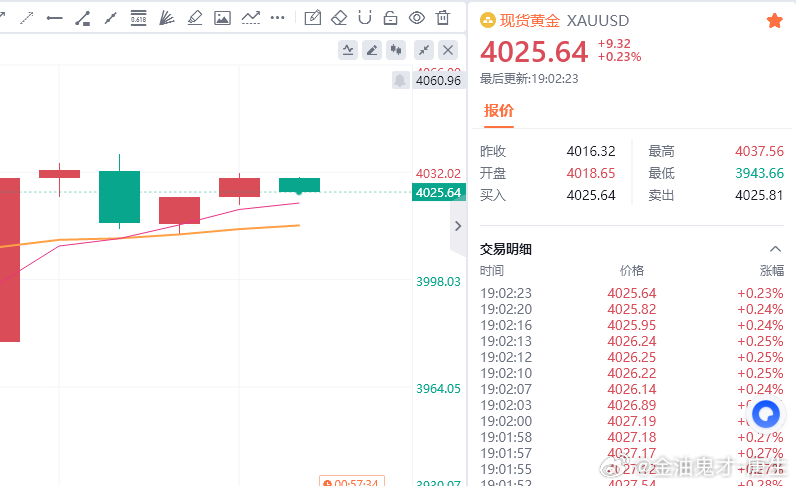This screenshot has height=486, width=796.
Task: Select the trend forecast arrow tool
Action: pos(251,18)
